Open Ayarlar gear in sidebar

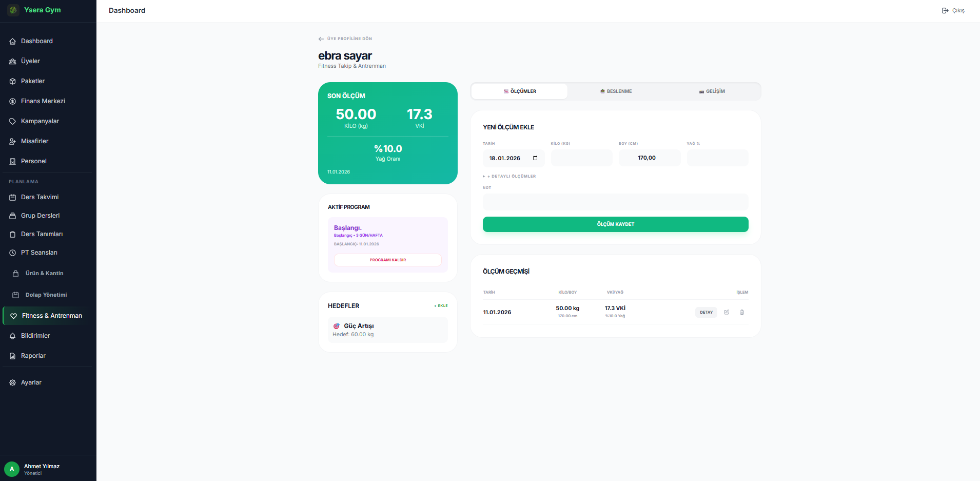13,382
